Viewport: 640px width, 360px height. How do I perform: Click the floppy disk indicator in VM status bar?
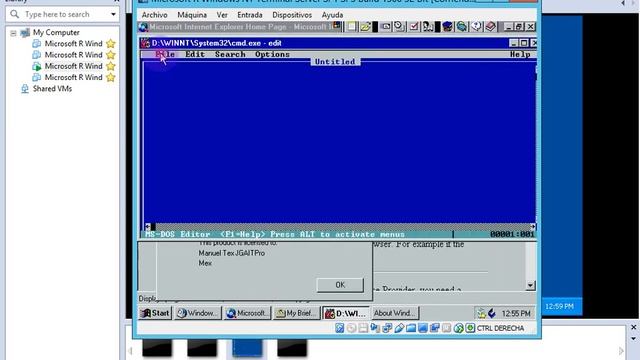point(363,328)
